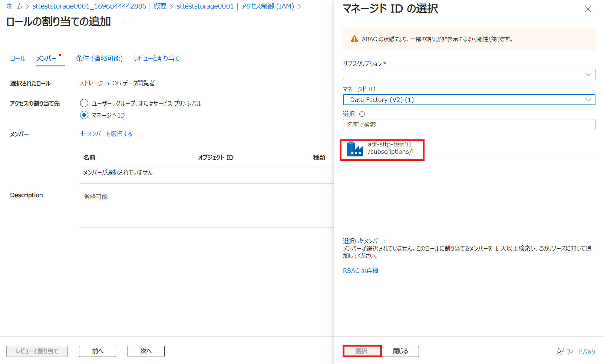
Task: Click the 名前 column header
Action: click(x=89, y=158)
